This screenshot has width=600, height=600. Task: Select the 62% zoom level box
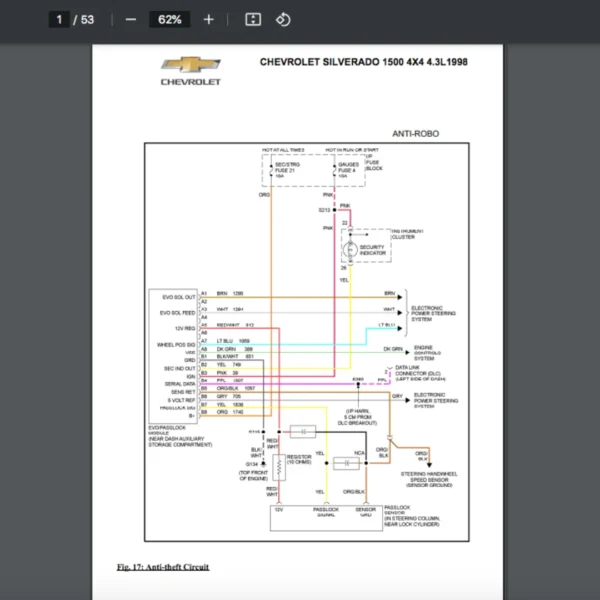pyautogui.click(x=169, y=19)
